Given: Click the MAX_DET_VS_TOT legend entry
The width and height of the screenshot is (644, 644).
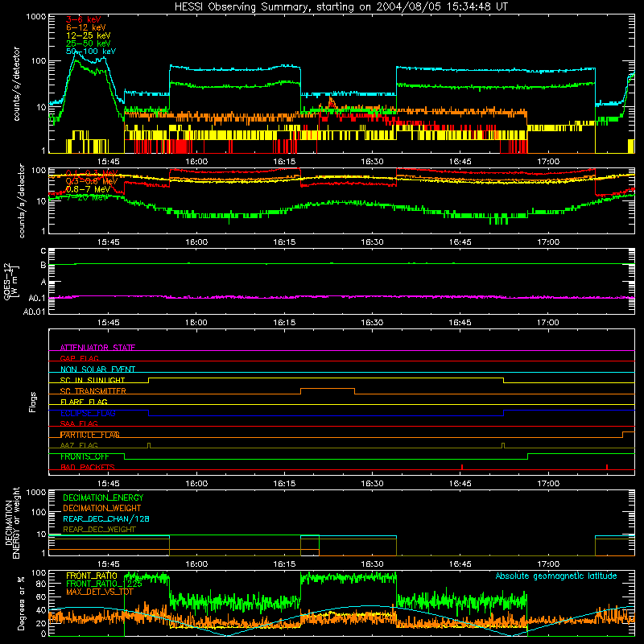Looking at the screenshot, I should [100, 592].
